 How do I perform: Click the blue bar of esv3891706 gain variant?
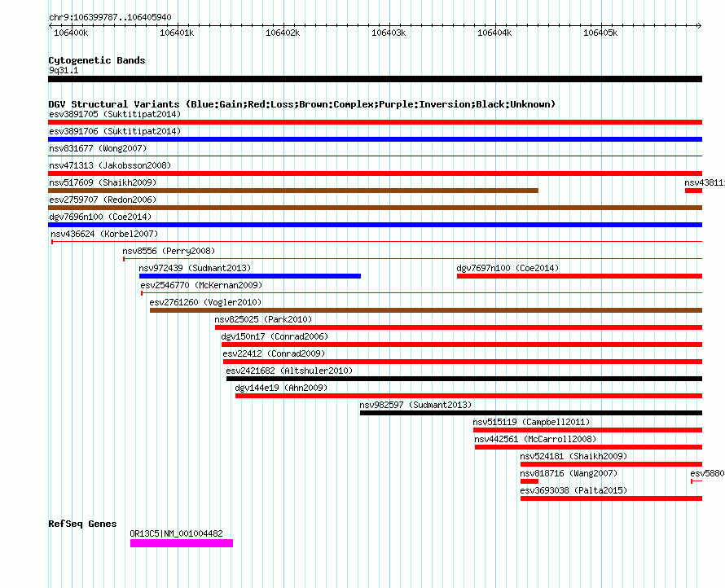375,139
